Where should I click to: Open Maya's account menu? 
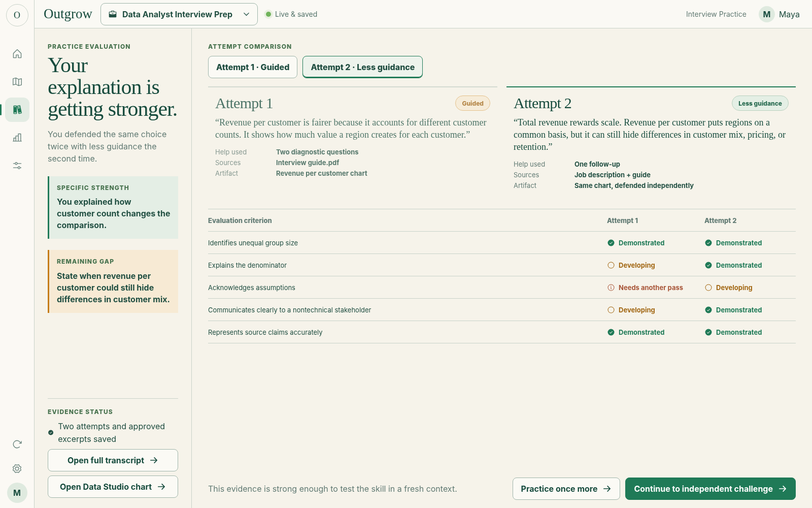click(x=780, y=14)
